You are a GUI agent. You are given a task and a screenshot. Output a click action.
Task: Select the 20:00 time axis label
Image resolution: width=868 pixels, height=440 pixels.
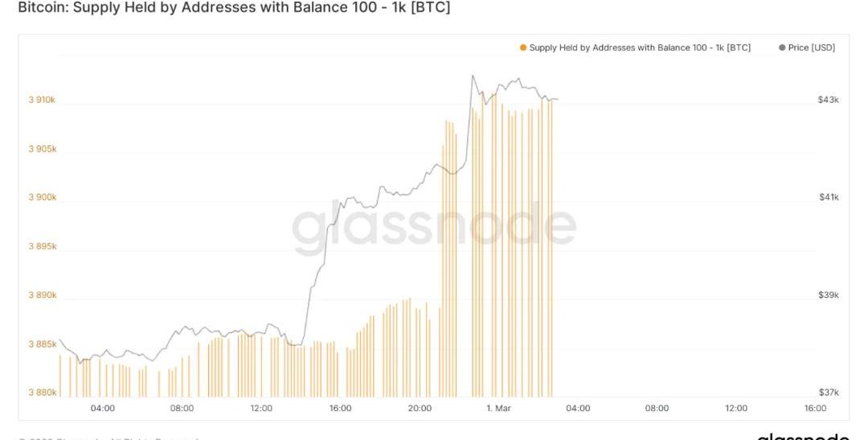point(420,408)
